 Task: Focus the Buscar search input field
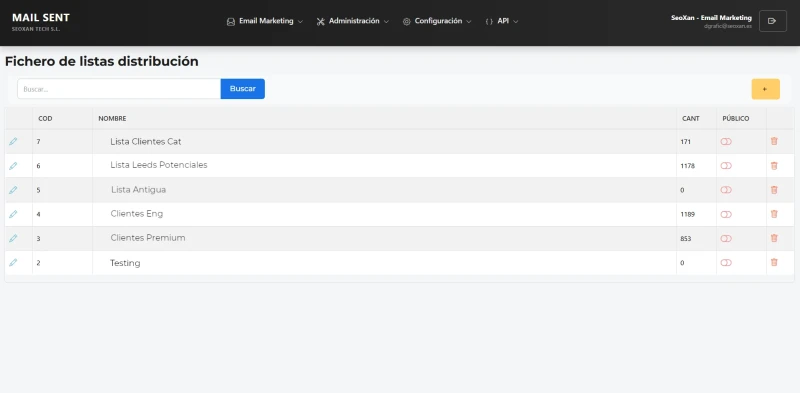[x=119, y=89]
